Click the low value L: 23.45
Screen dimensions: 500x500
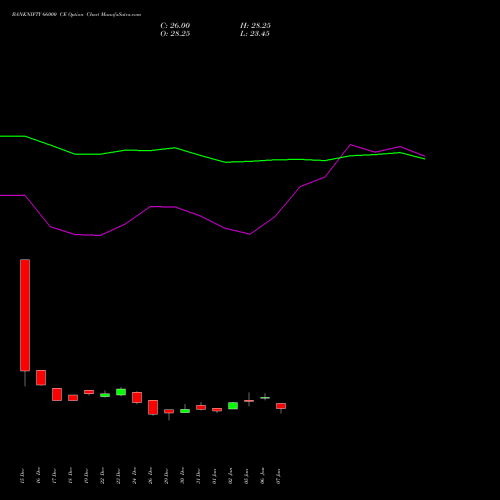click(255, 34)
